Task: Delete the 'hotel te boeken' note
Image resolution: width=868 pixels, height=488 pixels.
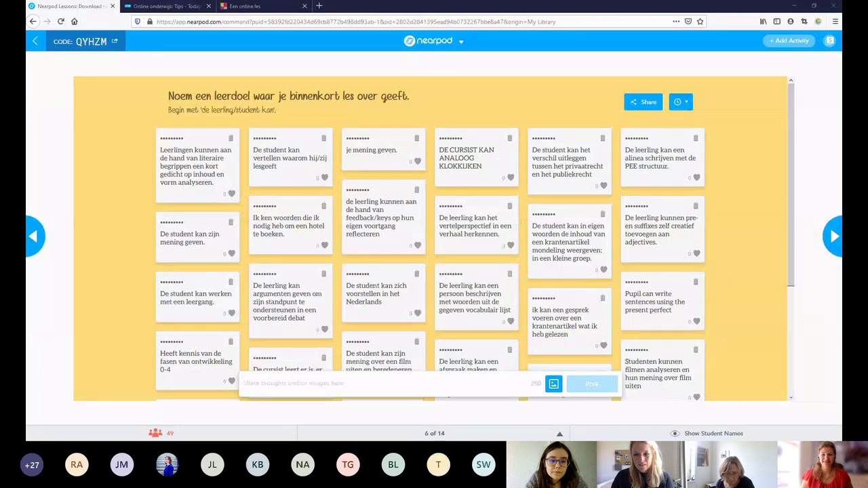Action: 324,206
